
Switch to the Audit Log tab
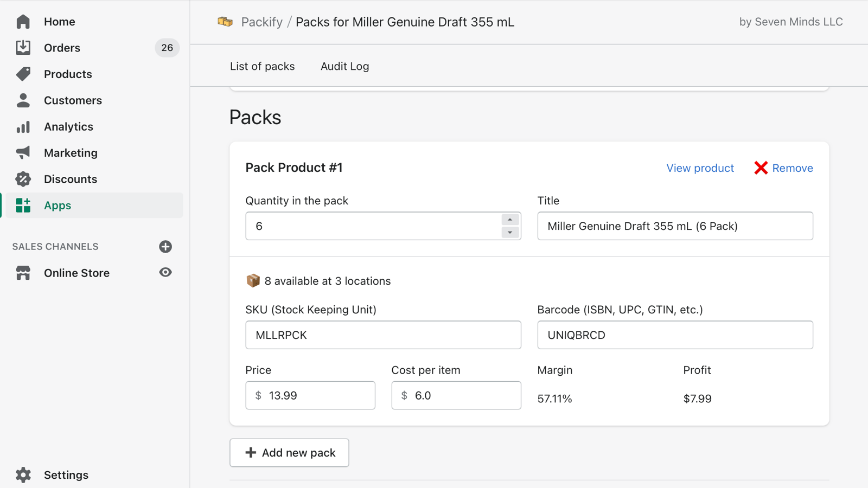click(344, 66)
